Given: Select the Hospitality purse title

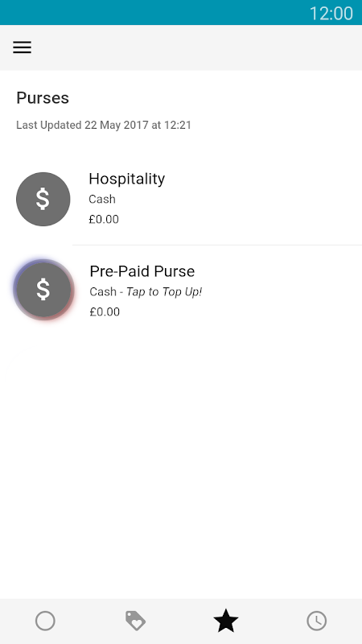Looking at the screenshot, I should click(127, 179).
